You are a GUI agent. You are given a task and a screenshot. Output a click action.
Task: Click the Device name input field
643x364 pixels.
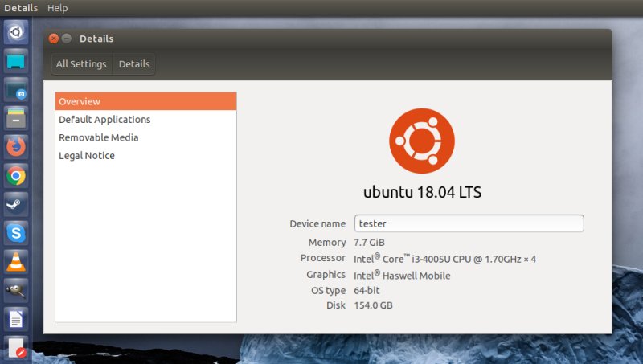pyautogui.click(x=469, y=223)
